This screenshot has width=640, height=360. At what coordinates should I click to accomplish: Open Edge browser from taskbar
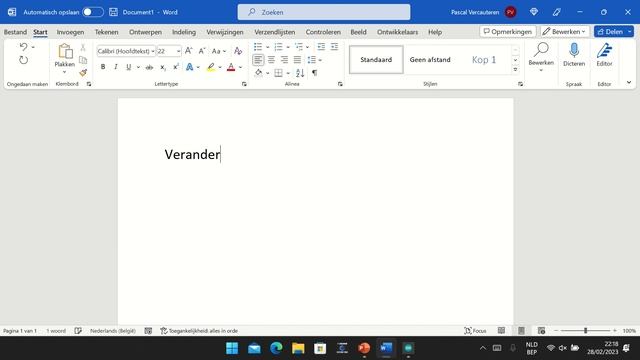[276, 348]
